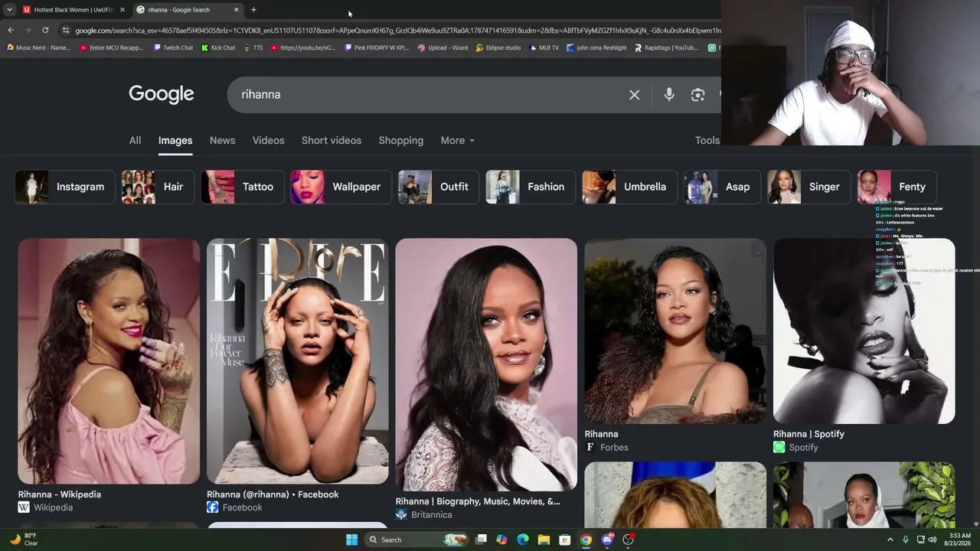Image resolution: width=980 pixels, height=551 pixels.
Task: Apply the Singer filter chip
Action: [x=809, y=187]
